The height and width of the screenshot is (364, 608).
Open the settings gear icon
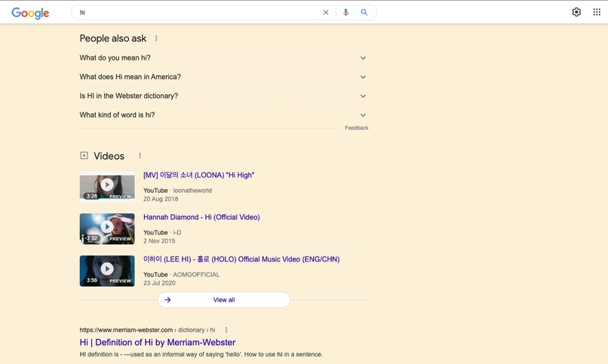[576, 12]
